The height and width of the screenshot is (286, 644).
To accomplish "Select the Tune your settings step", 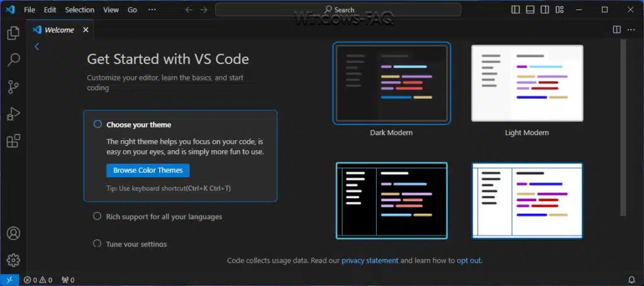I will coord(130,244).
